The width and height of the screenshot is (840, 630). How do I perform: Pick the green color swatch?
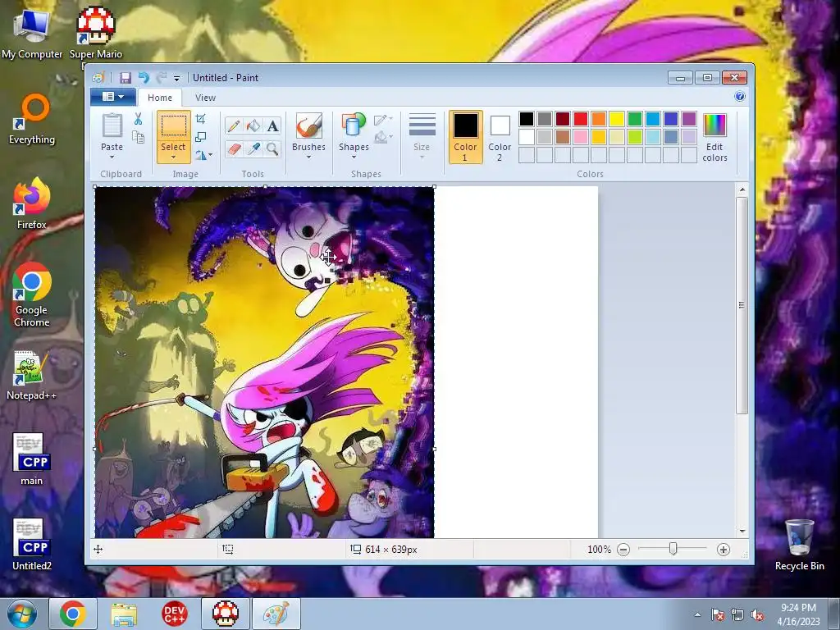click(x=635, y=119)
